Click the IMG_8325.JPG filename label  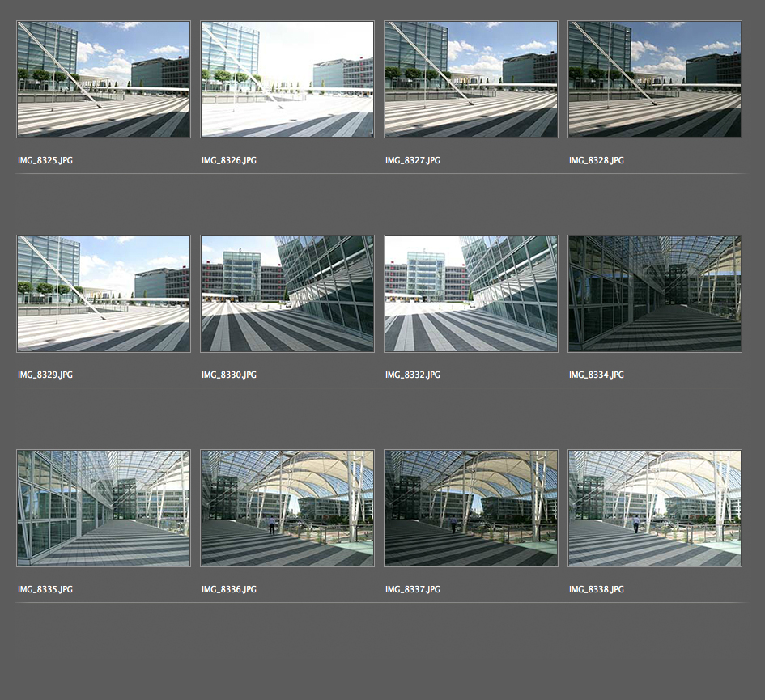[x=45, y=161]
